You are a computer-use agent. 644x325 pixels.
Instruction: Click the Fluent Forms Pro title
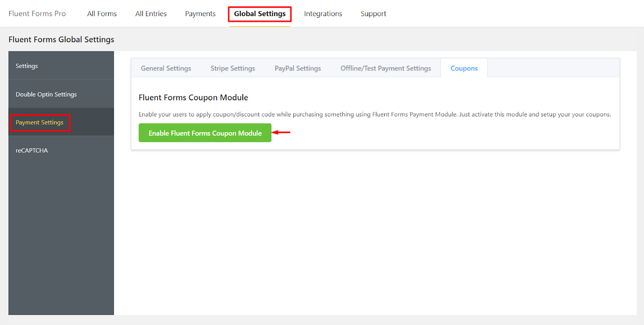(37, 14)
